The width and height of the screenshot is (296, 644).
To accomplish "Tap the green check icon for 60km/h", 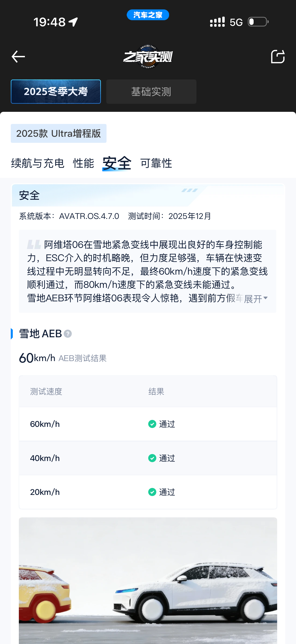I will point(152,424).
